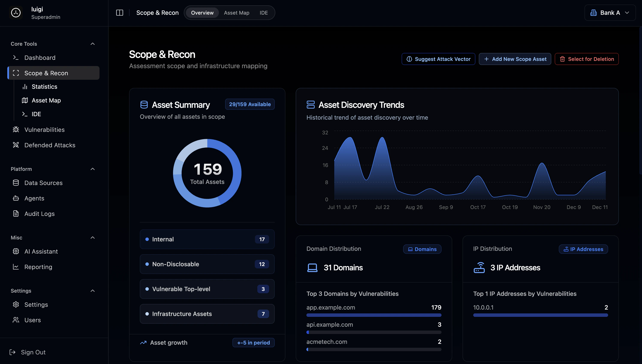Toggle Select for Deletion mode
Viewport: 642px width, 364px height.
coord(586,59)
